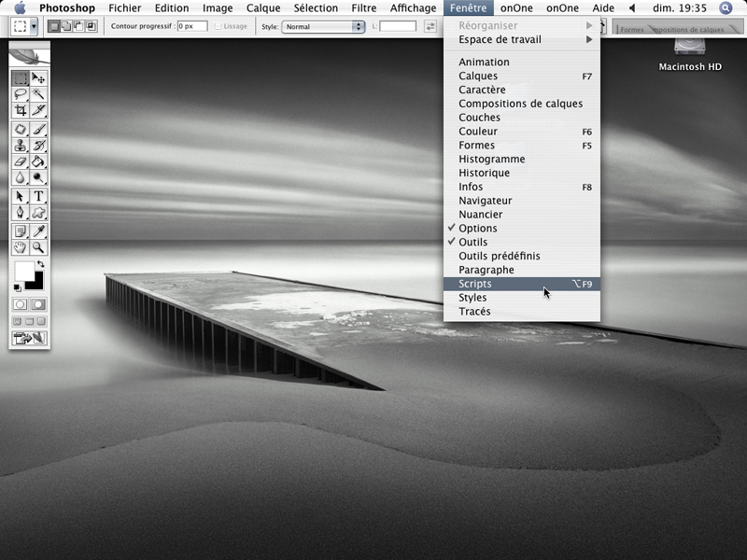Screen dimensions: 747x560
Task: Switch to Standard edit mode
Action: pyautogui.click(x=20, y=304)
